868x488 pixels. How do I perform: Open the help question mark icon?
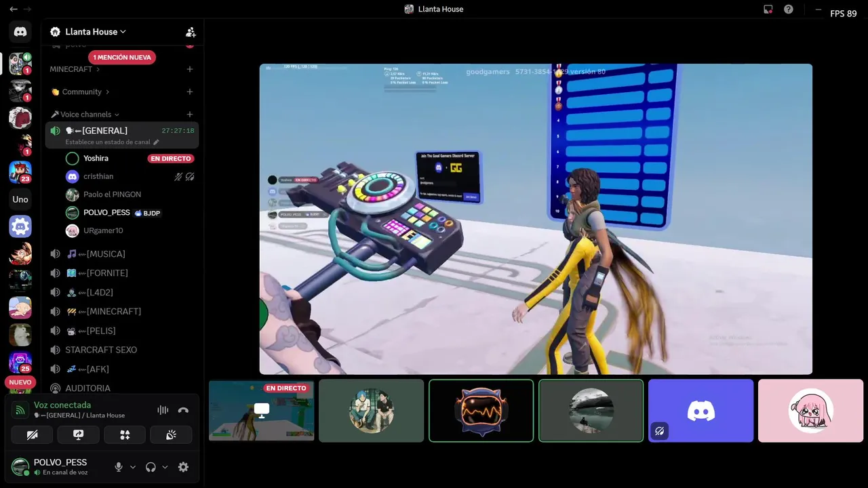788,9
